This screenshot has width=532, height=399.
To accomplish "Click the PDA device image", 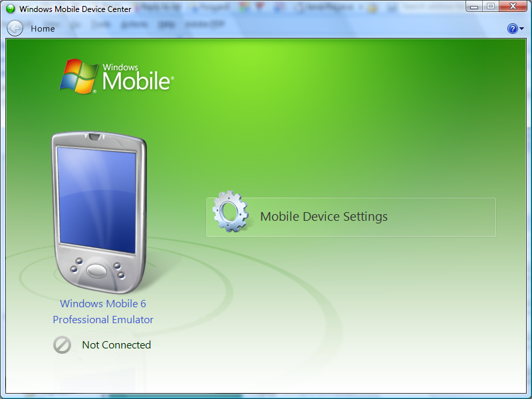I will click(x=99, y=213).
